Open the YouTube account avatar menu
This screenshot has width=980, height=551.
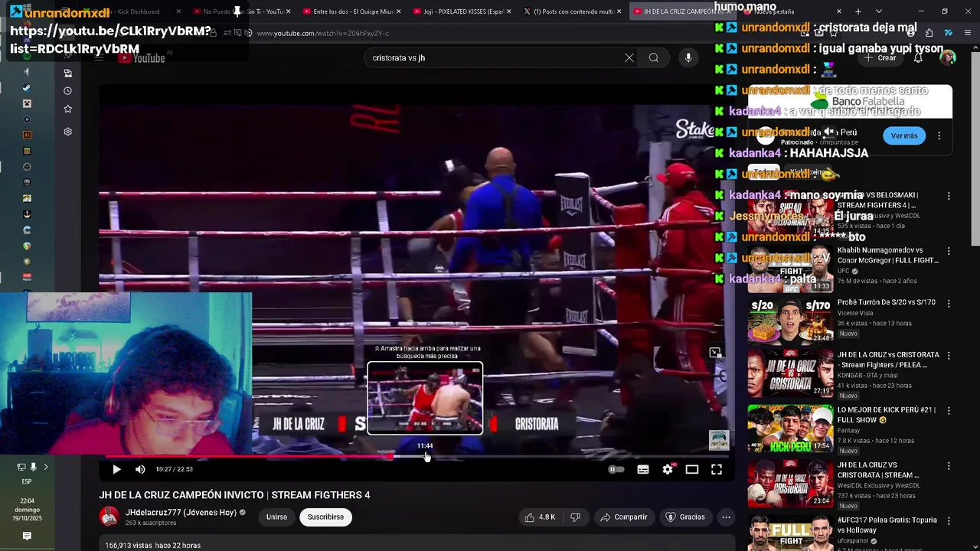pyautogui.click(x=948, y=57)
